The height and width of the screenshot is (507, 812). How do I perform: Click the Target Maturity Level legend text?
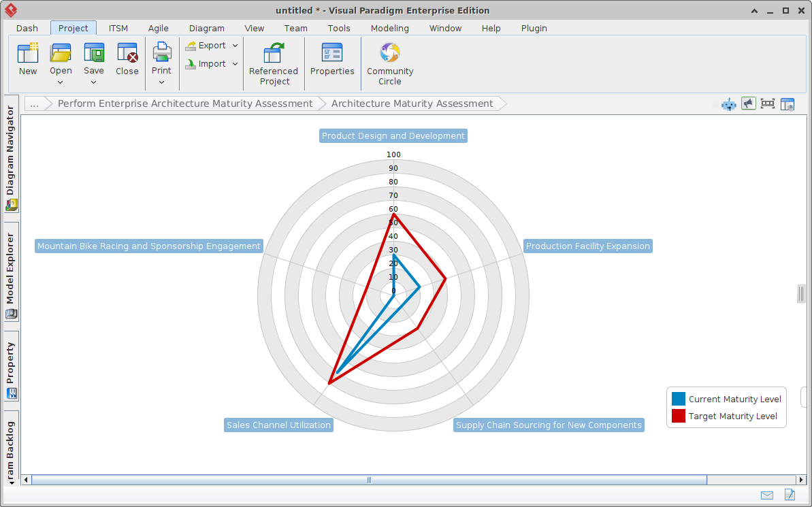(x=733, y=416)
